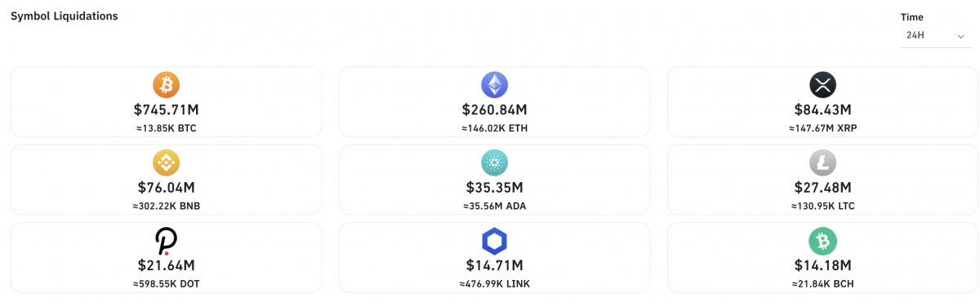The width and height of the screenshot is (980, 307).
Task: Click the orange Bitcoin logo icon
Action: [166, 85]
